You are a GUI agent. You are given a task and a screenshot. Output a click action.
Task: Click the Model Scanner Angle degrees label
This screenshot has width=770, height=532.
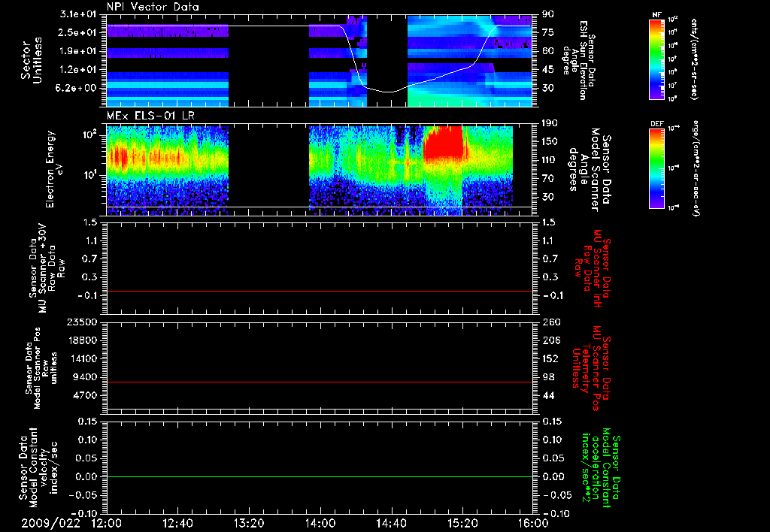pyautogui.click(x=590, y=170)
